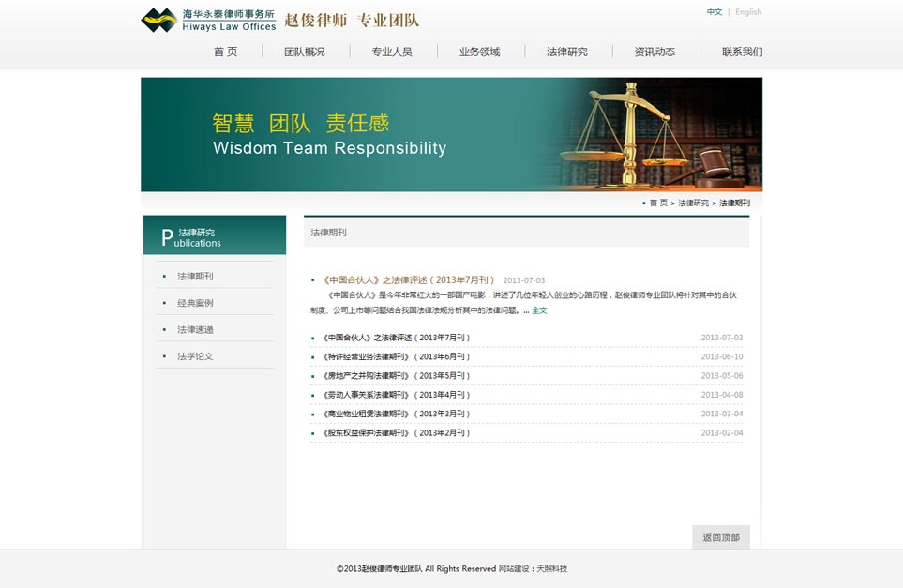This screenshot has width=903, height=588.
Task: Open the 法律研究 navigation item
Action: click(566, 52)
